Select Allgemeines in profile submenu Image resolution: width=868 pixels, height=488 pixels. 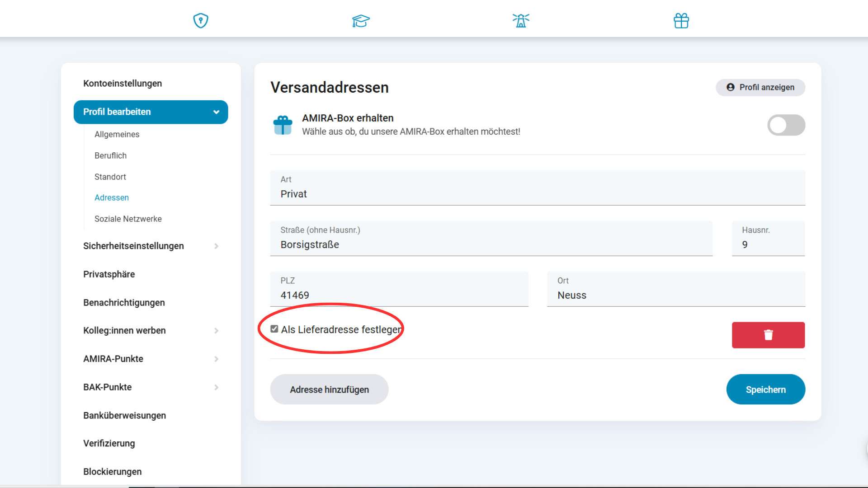(117, 134)
